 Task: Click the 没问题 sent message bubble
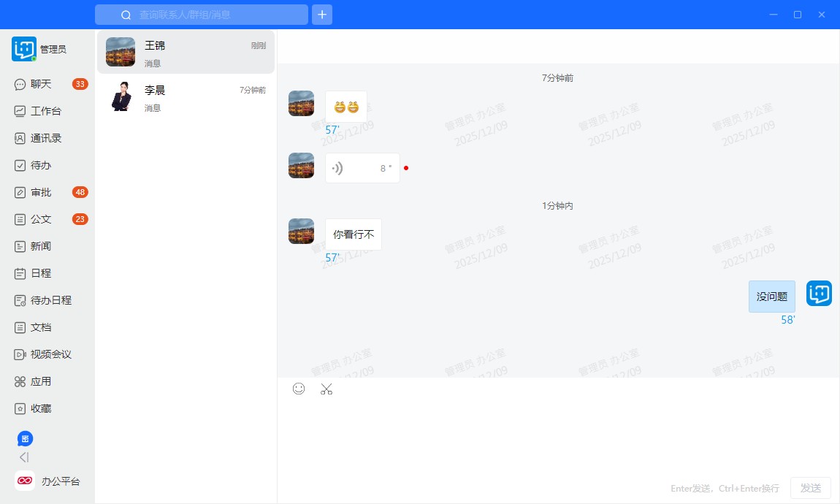(771, 297)
